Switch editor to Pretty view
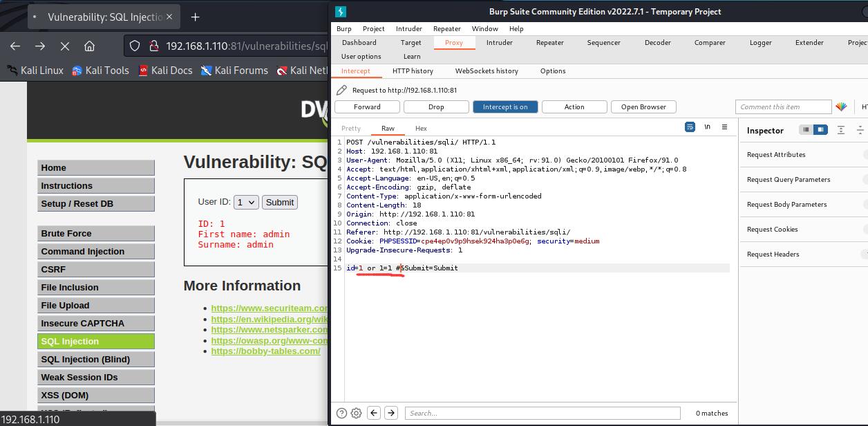The width and height of the screenshot is (868, 426). tap(351, 128)
